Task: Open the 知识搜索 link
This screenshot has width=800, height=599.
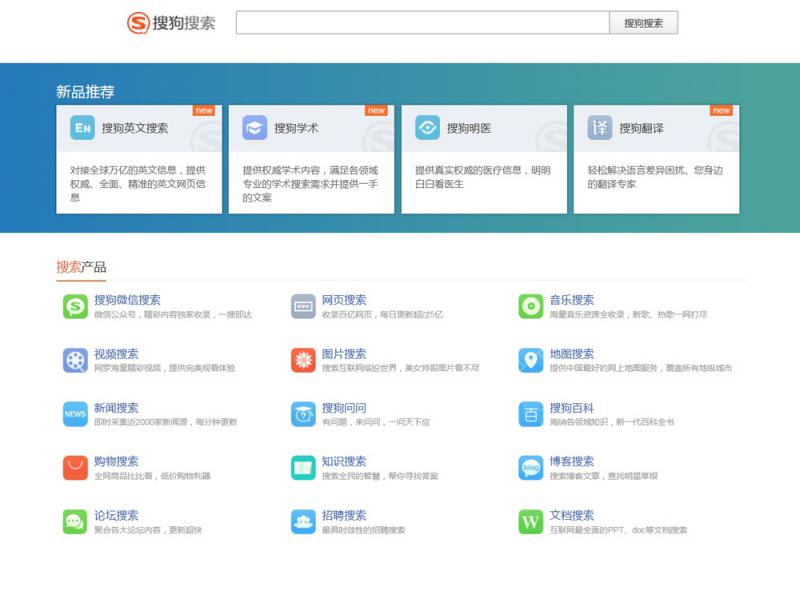Action: pos(344,462)
